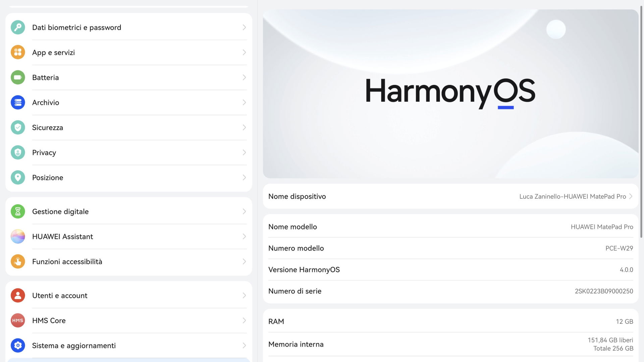The height and width of the screenshot is (362, 644).
Task: Open Funzioni accessibilità settings
Action: (129, 261)
